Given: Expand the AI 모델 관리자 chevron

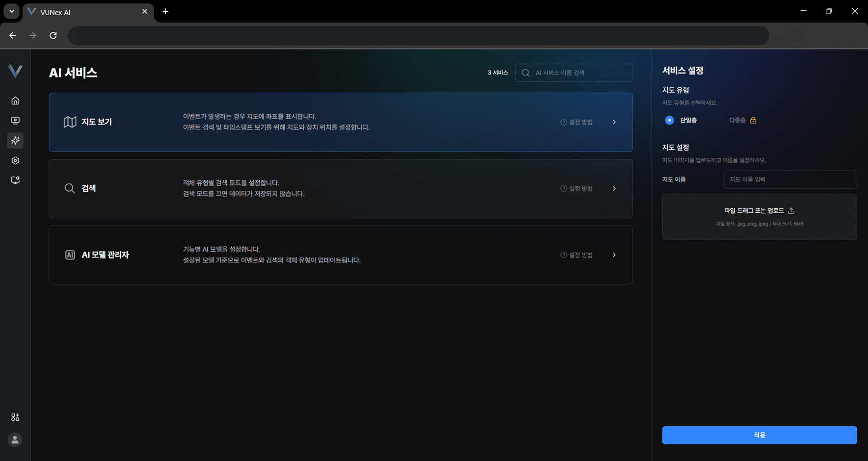Looking at the screenshot, I should 614,255.
